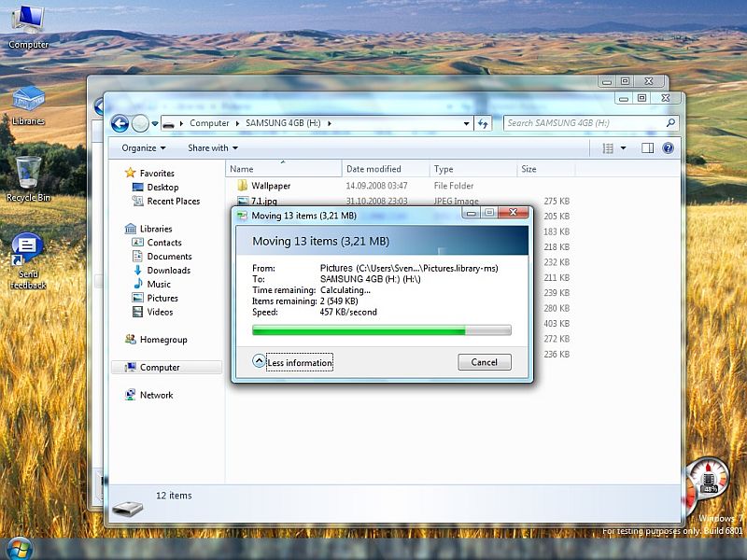This screenshot has height=560, width=747.
Task: Minimize the back Explorer window
Action: pyautogui.click(x=606, y=81)
